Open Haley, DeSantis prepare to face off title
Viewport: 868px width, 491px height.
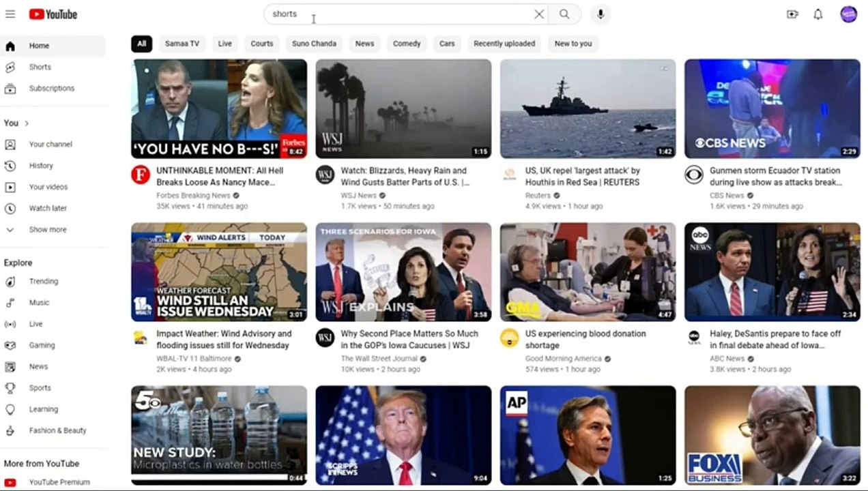coord(775,340)
